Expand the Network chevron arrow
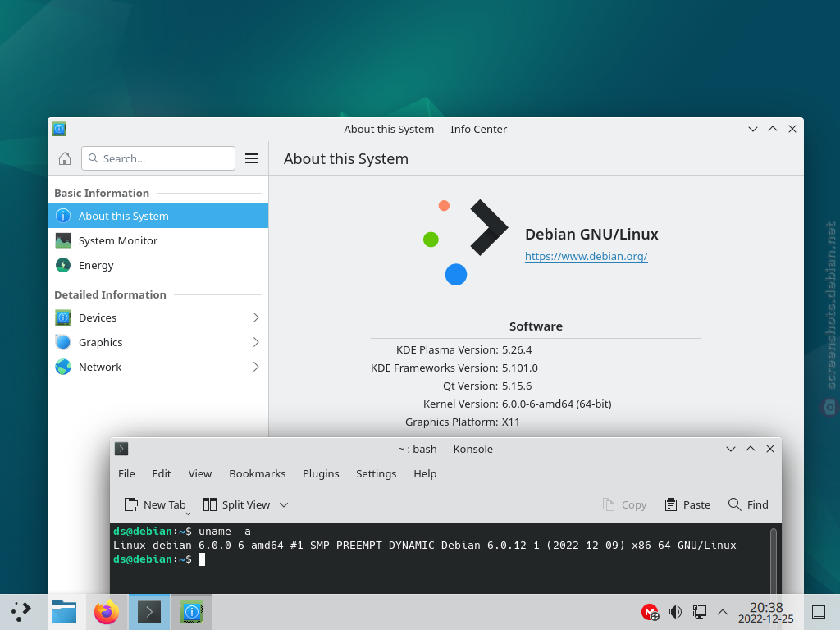840x630 pixels. [256, 367]
